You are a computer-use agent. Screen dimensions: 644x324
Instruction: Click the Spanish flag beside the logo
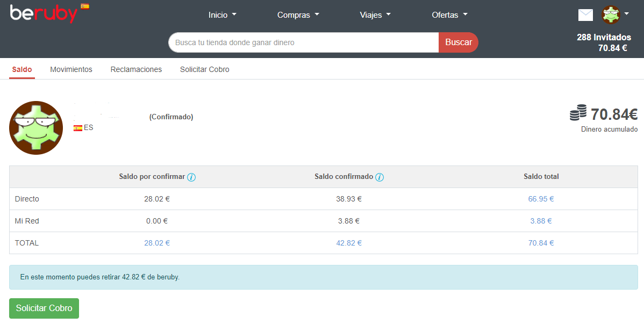pos(85,6)
